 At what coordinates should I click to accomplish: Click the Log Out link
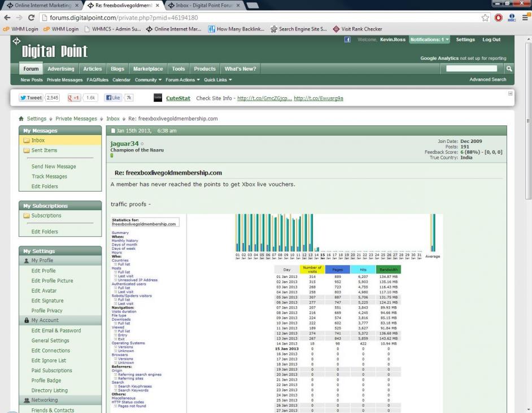pos(491,40)
